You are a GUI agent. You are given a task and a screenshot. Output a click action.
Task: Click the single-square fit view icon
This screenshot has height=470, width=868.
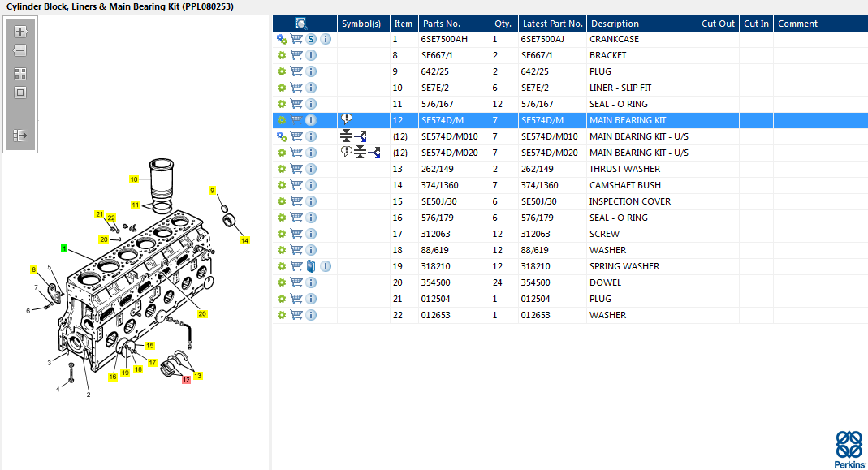[20, 93]
